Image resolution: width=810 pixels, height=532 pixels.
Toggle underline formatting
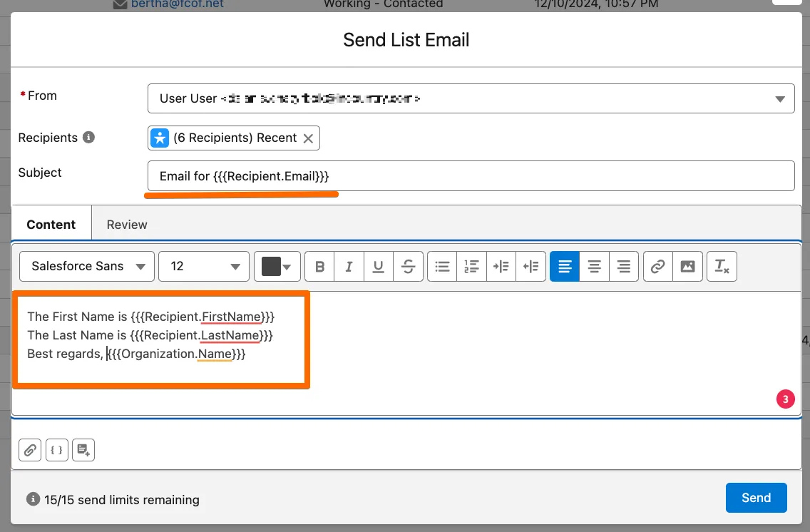379,267
